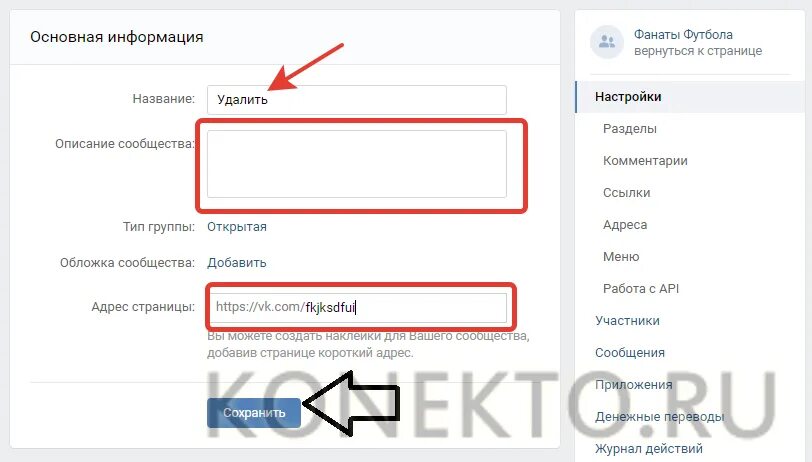Click Добавить link for community cover
812x462 pixels.
pyautogui.click(x=237, y=263)
